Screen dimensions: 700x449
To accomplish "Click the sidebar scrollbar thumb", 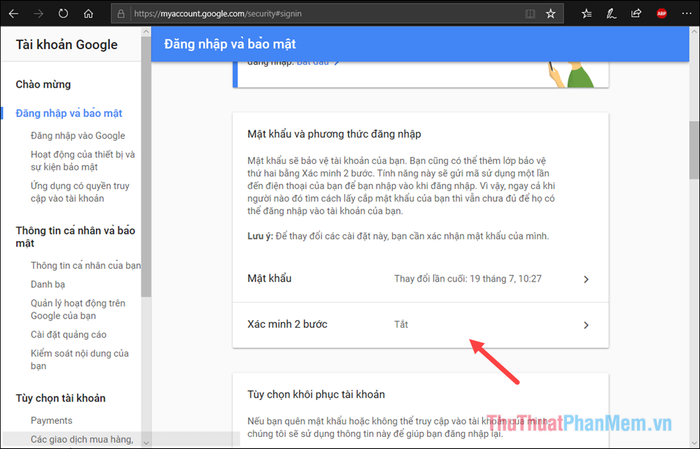I will pyautogui.click(x=146, y=167).
